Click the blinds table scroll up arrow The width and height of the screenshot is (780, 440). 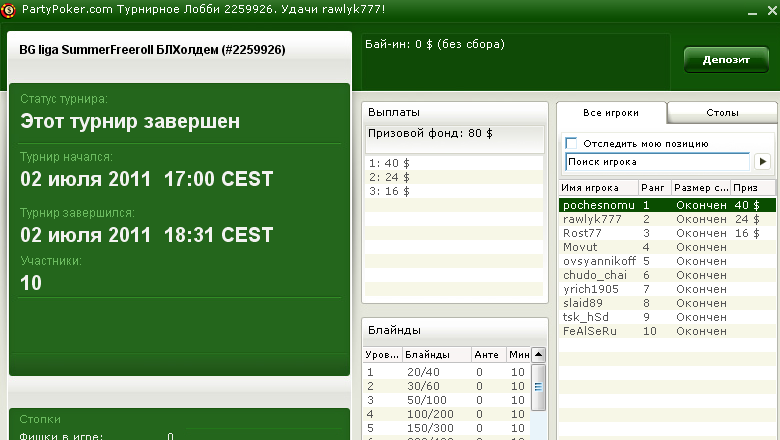(x=538, y=354)
